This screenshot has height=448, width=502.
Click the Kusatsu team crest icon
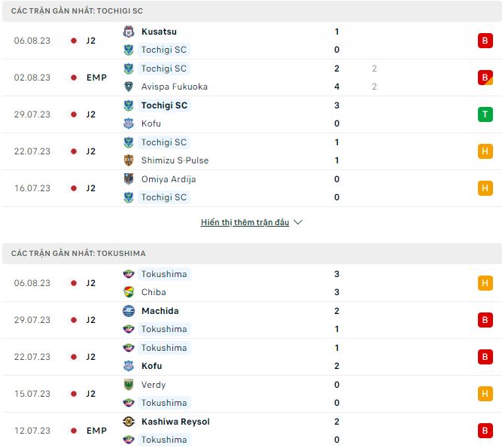point(129,32)
